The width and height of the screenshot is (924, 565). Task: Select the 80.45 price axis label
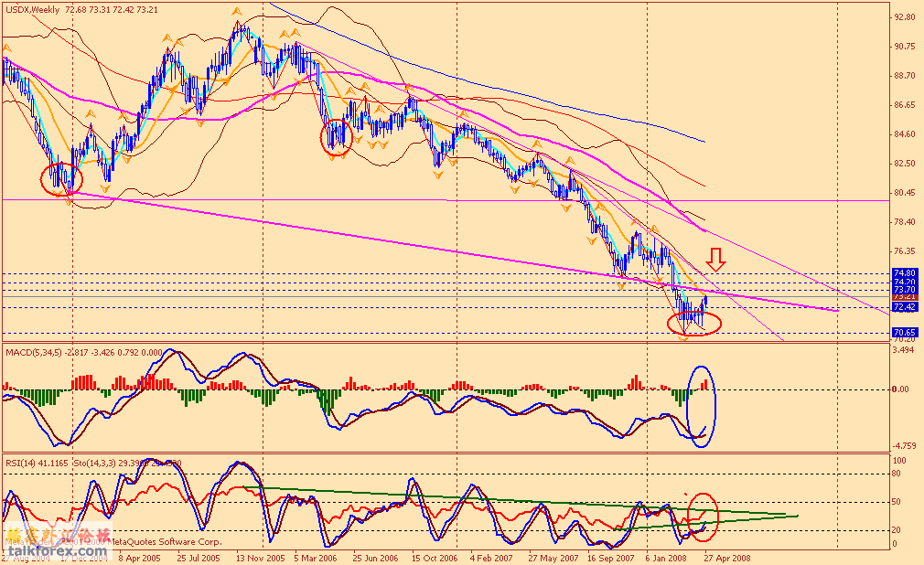pyautogui.click(x=905, y=193)
